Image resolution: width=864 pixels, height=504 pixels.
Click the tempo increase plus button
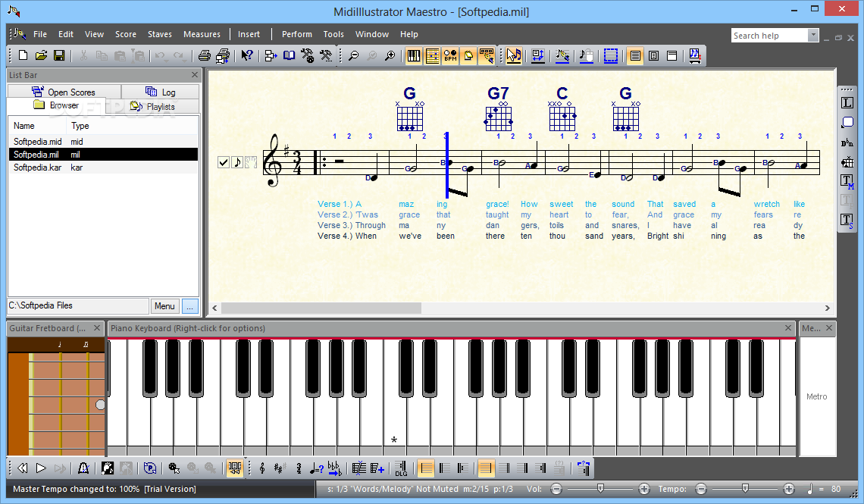(x=788, y=489)
